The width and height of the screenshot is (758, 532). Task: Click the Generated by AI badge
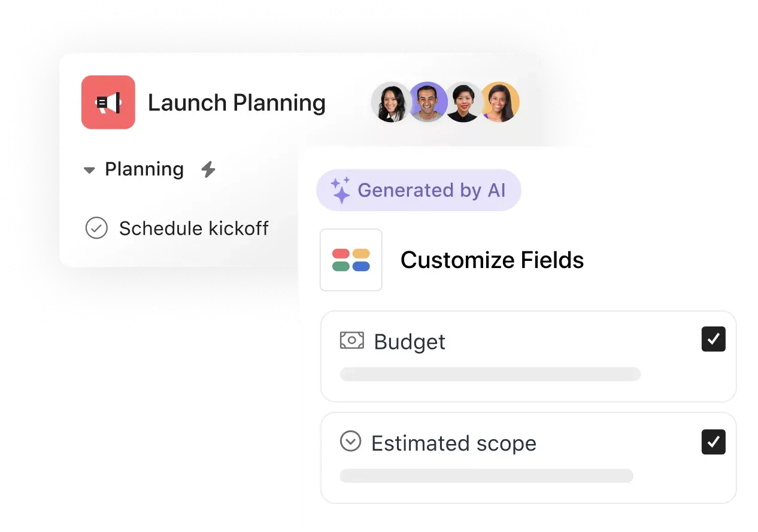pyautogui.click(x=419, y=190)
